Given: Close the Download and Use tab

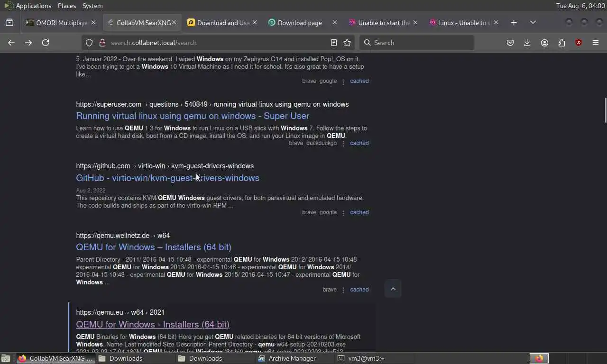Looking at the screenshot, I should click(x=255, y=22).
